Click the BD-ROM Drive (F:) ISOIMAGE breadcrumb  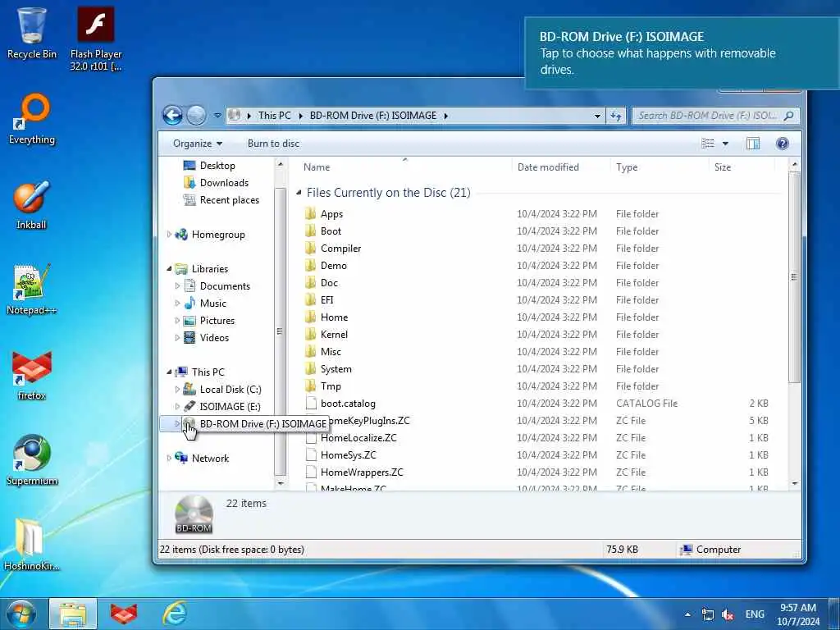(373, 116)
